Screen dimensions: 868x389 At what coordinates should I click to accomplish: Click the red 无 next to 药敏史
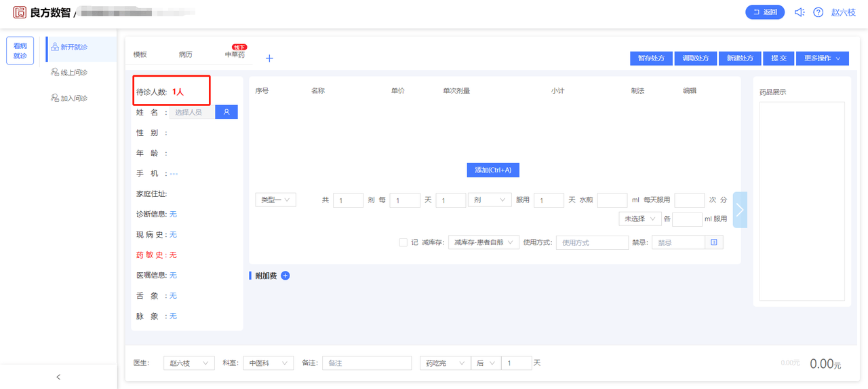pyautogui.click(x=173, y=255)
